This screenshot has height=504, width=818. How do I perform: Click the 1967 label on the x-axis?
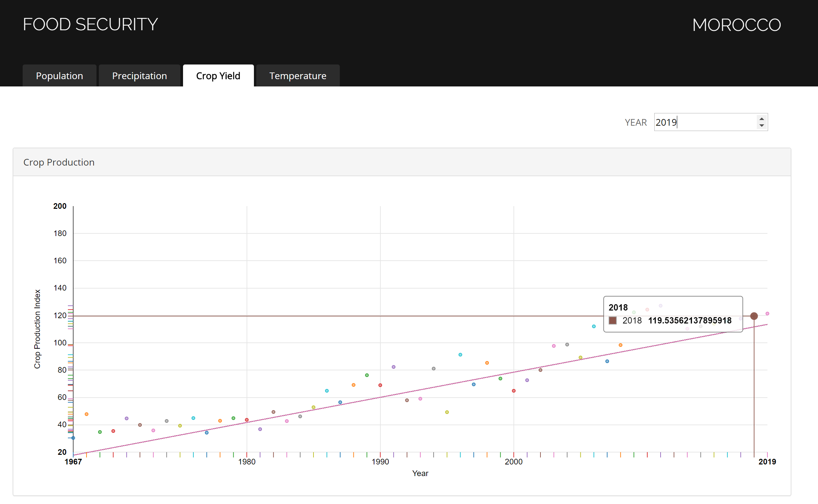[x=74, y=462]
